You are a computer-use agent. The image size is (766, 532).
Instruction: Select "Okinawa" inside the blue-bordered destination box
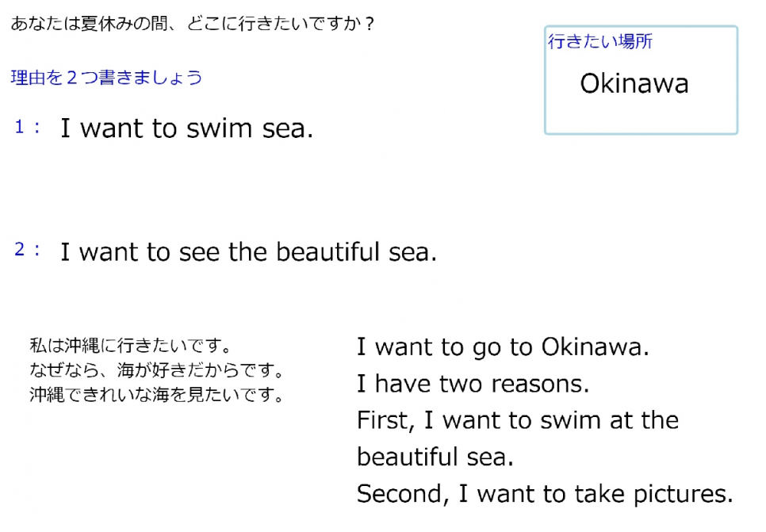tap(634, 84)
